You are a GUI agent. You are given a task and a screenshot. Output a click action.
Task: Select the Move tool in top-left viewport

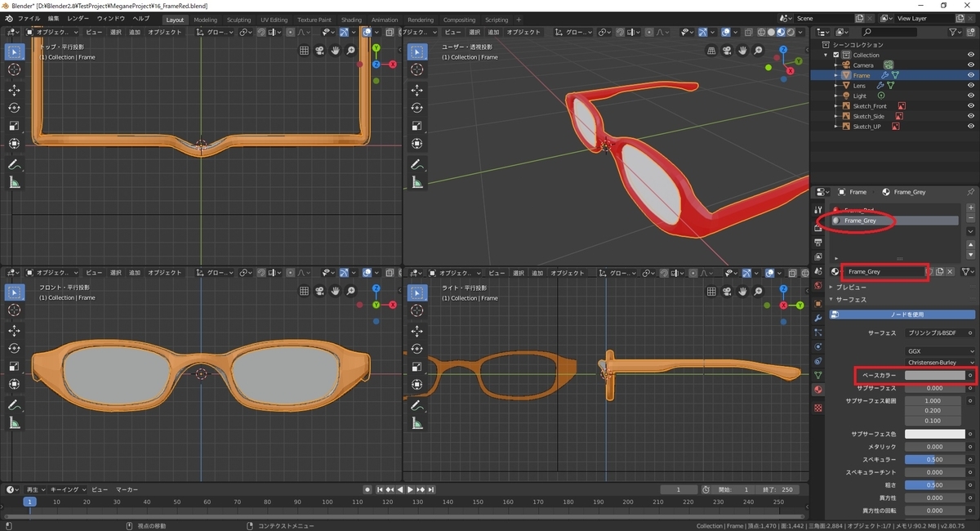click(x=14, y=90)
